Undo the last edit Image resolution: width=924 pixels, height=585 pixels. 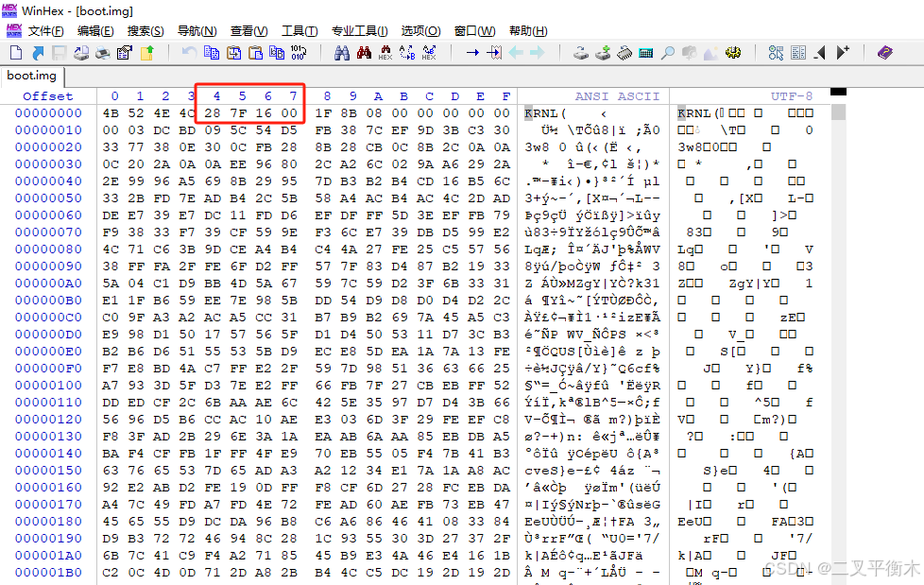(189, 53)
